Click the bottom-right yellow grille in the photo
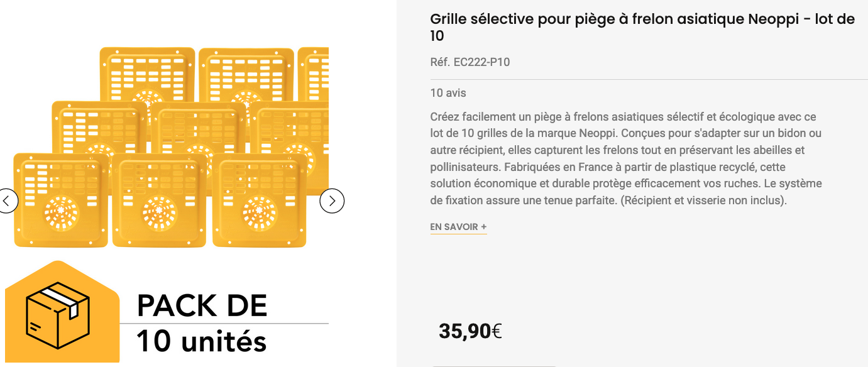868x367 pixels. [259, 200]
